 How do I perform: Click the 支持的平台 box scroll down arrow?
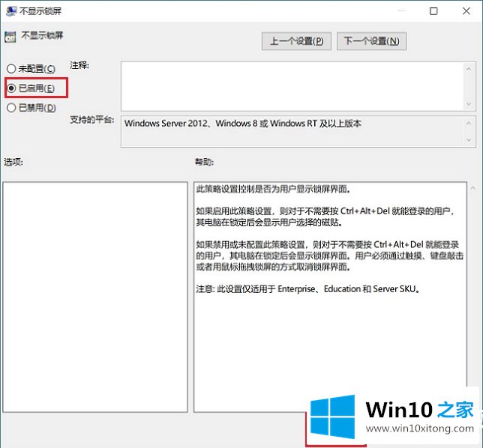coord(469,140)
